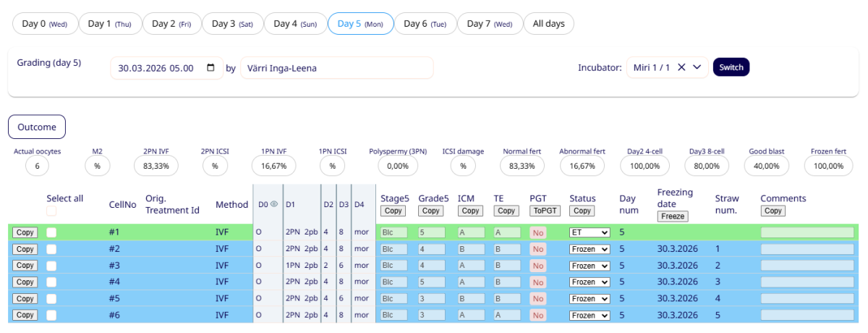This screenshot has width=868, height=333.
Task: Click the grader name field Värri Inga-Leena
Action: click(336, 68)
